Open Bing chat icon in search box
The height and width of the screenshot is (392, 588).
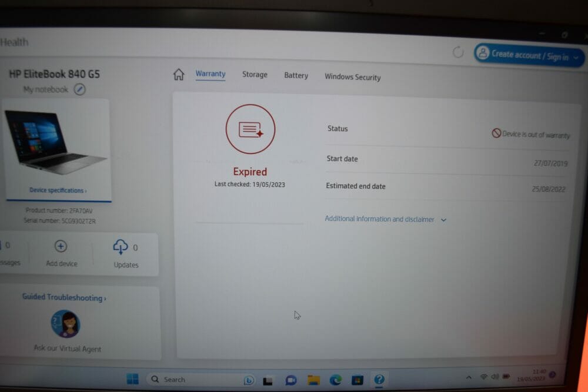coord(249,380)
